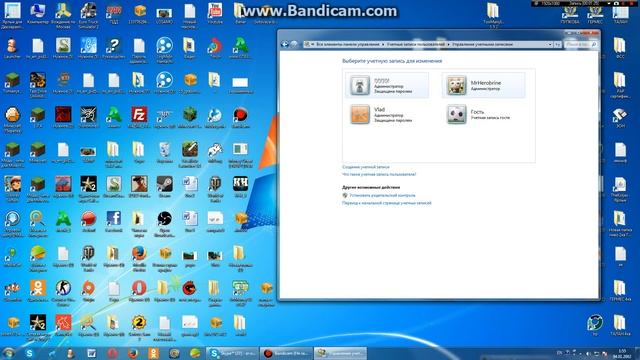Click 'Все элементы панели управления' breadcrumb

click(347, 44)
